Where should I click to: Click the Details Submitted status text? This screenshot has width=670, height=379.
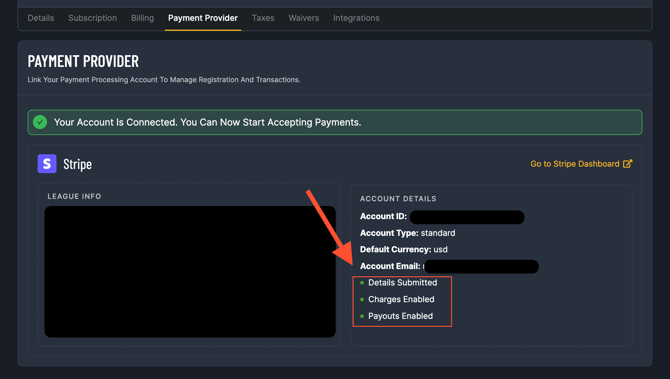[x=403, y=282]
